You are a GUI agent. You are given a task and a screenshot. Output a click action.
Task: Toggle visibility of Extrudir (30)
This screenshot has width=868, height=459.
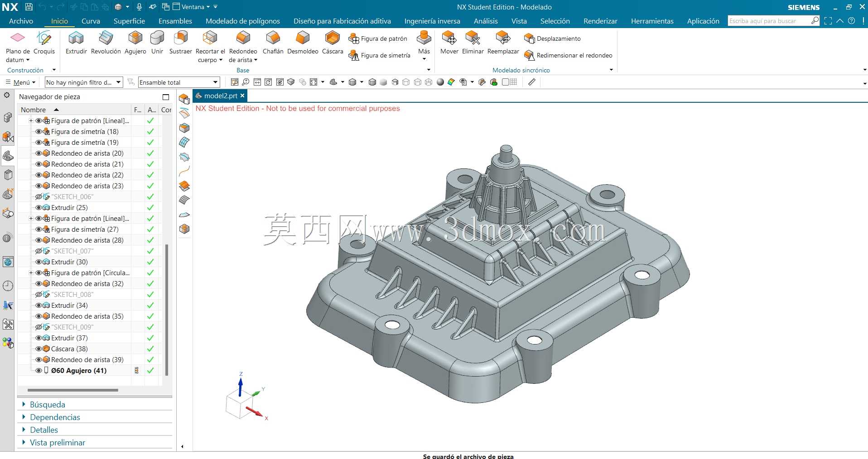[39, 262]
